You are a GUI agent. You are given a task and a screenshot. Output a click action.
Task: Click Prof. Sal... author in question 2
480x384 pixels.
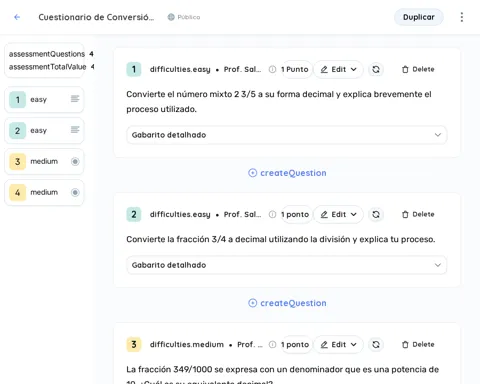point(242,214)
